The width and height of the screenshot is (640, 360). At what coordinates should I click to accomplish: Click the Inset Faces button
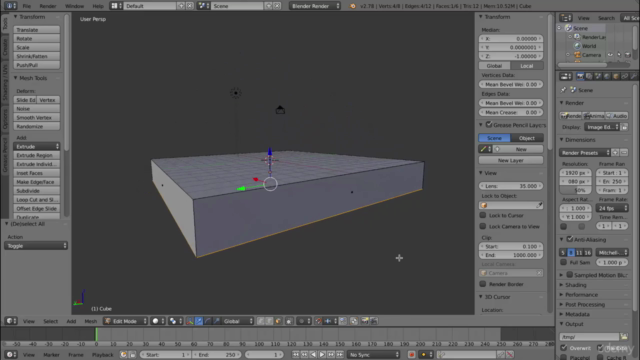pos(37,173)
